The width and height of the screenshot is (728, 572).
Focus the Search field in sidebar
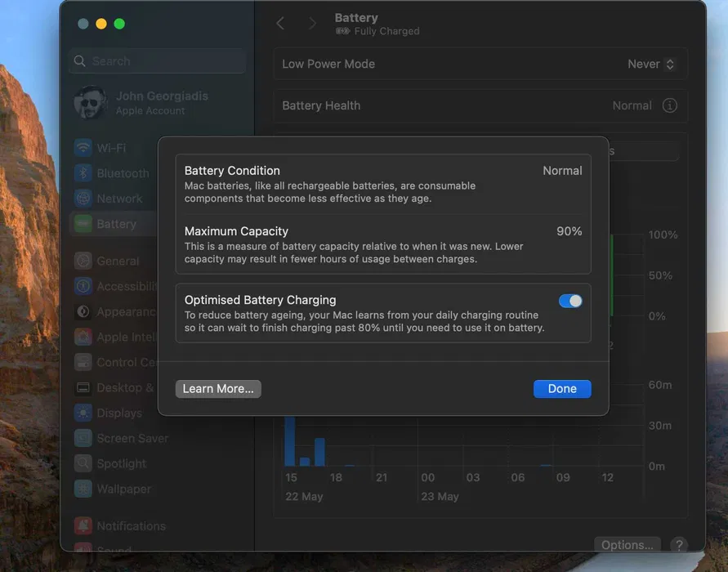158,60
